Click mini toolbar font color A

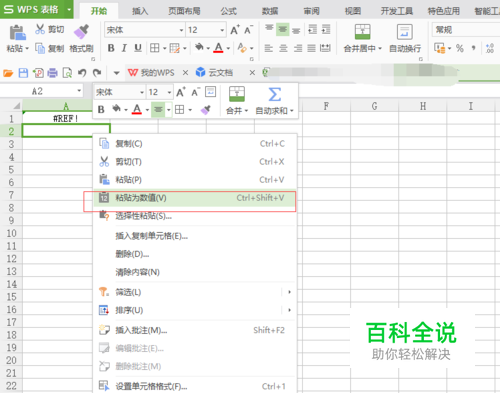[x=137, y=109]
